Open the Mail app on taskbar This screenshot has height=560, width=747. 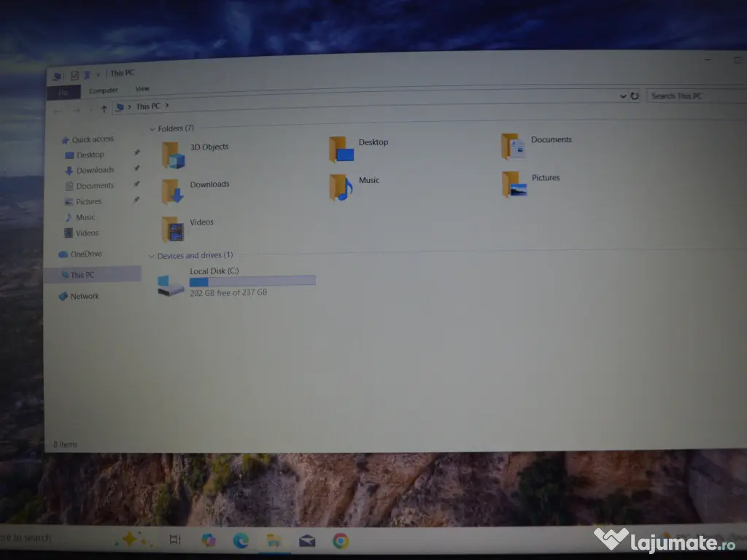[x=307, y=540]
